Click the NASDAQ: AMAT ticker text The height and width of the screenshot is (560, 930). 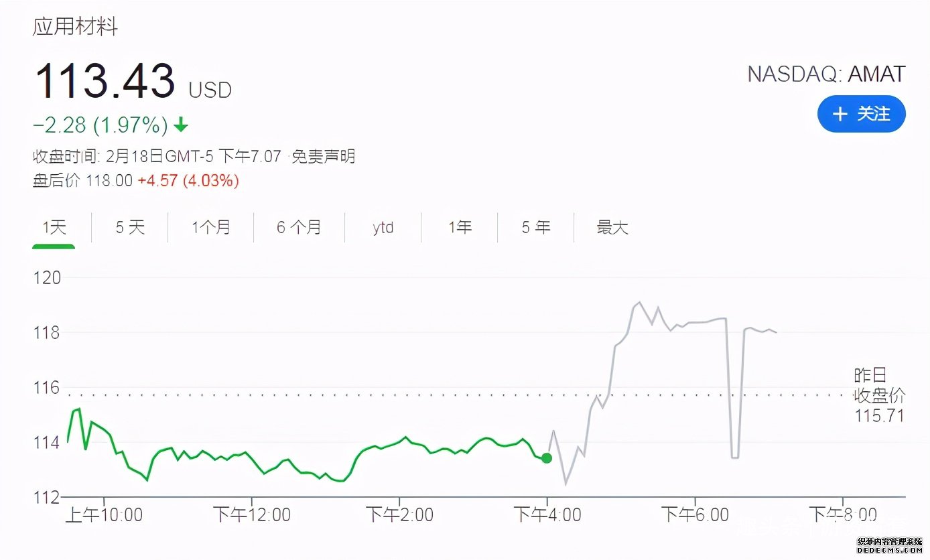click(x=826, y=74)
